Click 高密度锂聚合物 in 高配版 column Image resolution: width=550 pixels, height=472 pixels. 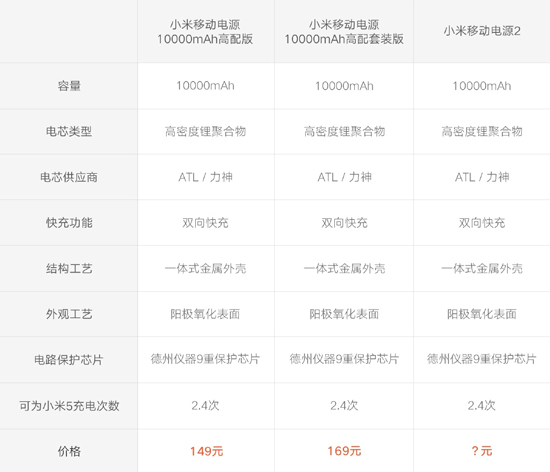coord(205,132)
